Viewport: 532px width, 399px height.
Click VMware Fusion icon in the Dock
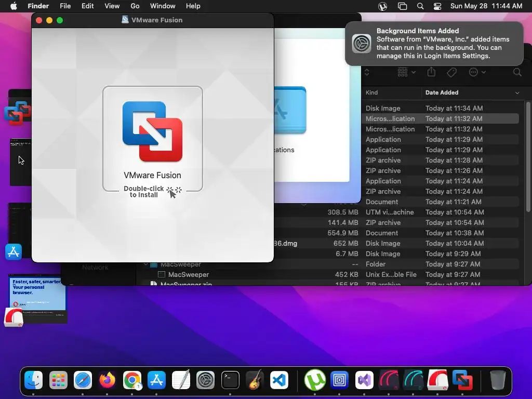462,380
